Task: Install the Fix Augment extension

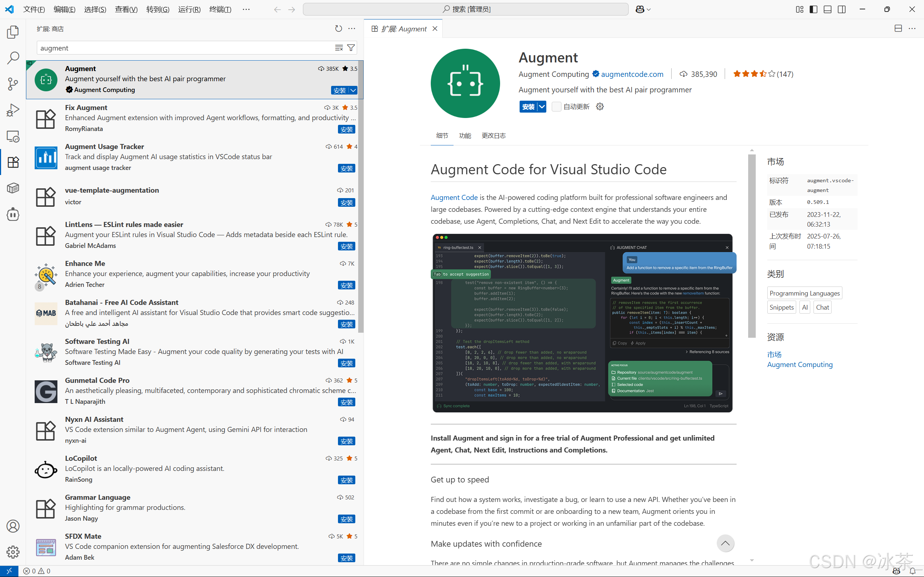Action: [346, 130]
